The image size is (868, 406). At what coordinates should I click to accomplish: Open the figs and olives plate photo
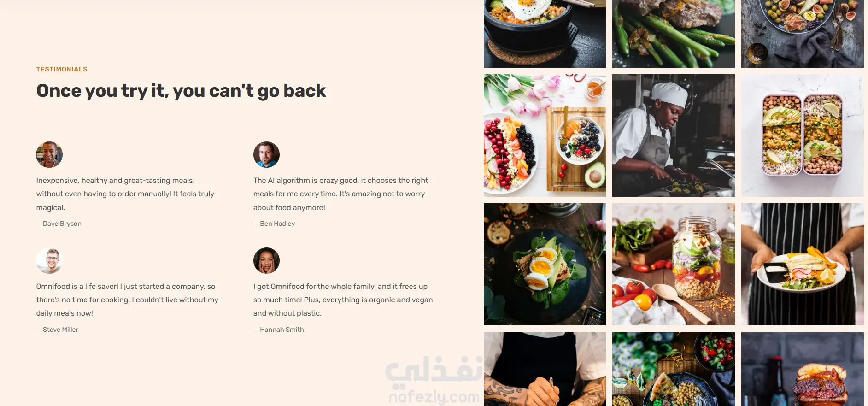(x=802, y=34)
